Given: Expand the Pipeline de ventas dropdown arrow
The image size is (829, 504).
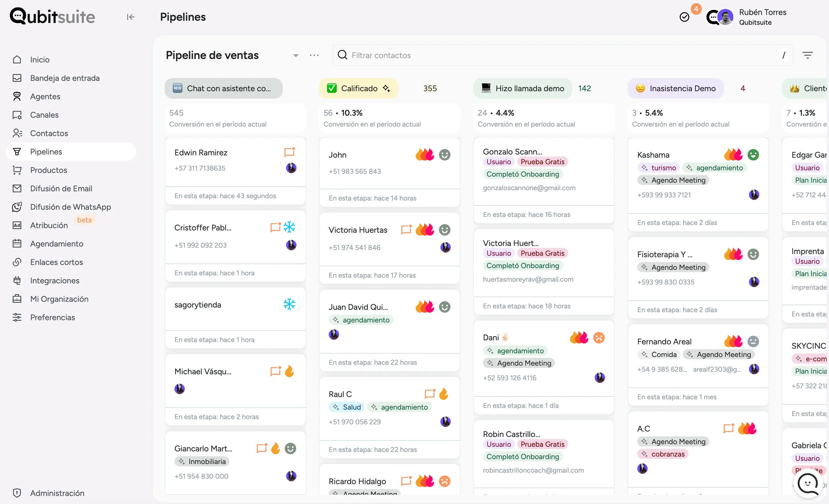Looking at the screenshot, I should click(x=296, y=56).
